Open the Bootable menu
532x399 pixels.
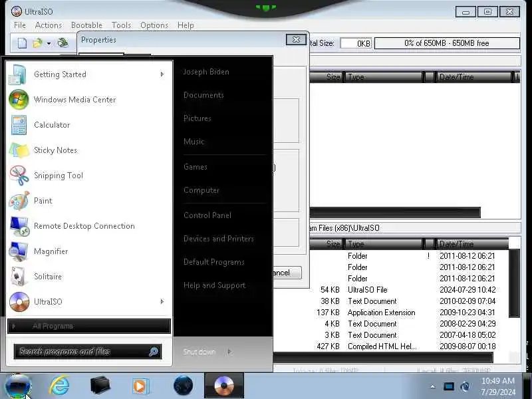pyautogui.click(x=86, y=25)
